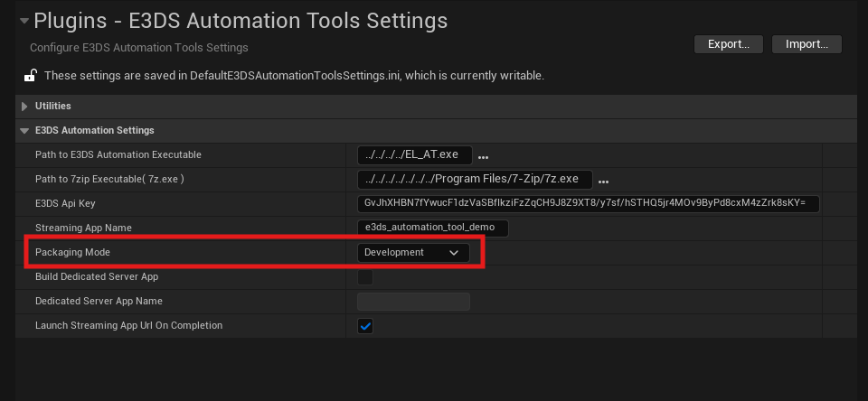Click the Import... button
868x401 pixels.
807,44
